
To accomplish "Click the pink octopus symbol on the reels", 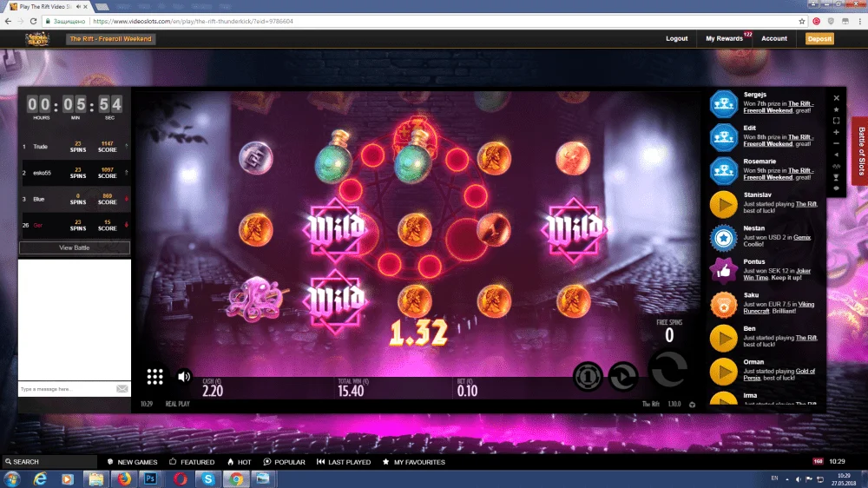I will (x=255, y=299).
